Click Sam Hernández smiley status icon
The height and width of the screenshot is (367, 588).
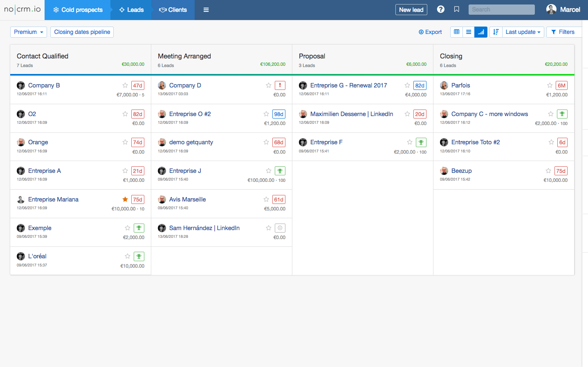point(280,228)
